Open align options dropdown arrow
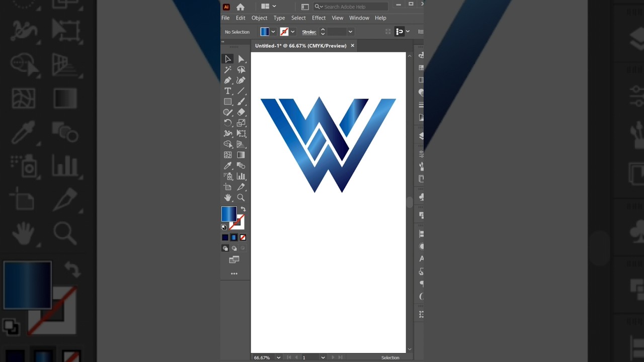 click(408, 32)
